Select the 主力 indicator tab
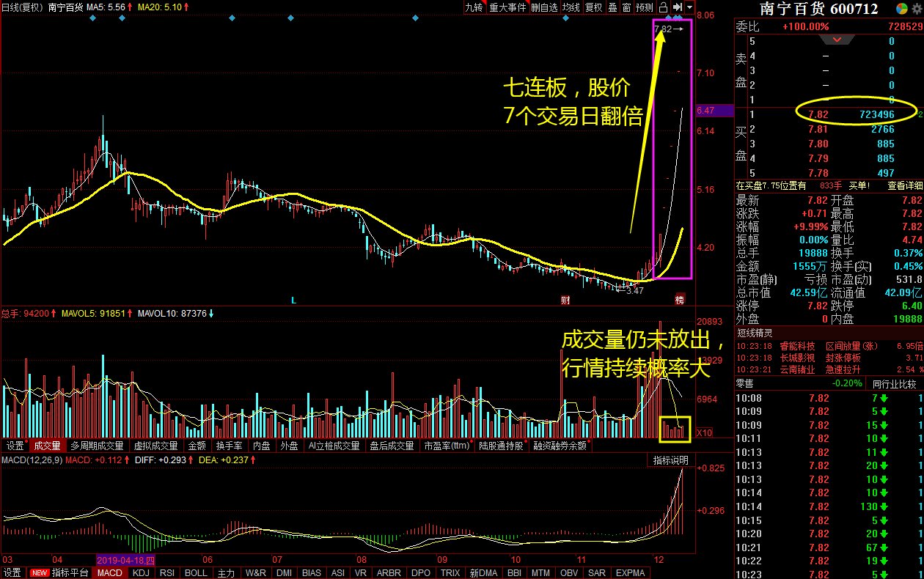924x579 pixels. pos(227,572)
